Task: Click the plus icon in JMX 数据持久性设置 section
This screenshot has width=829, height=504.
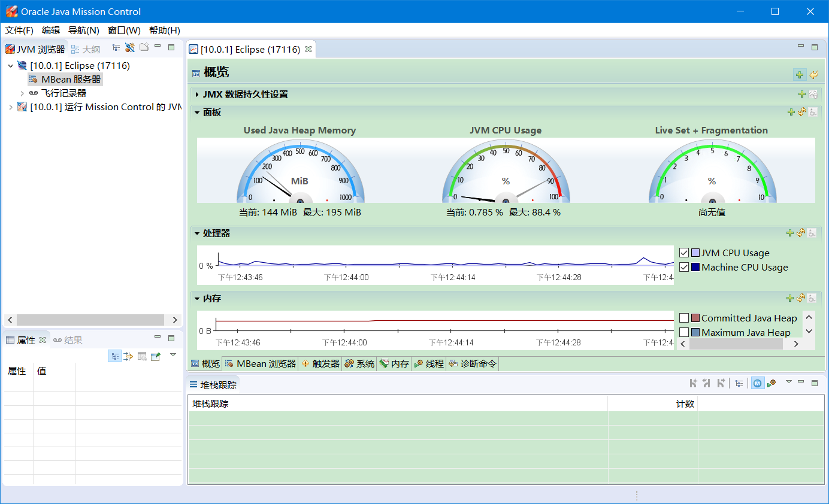Action: [802, 94]
